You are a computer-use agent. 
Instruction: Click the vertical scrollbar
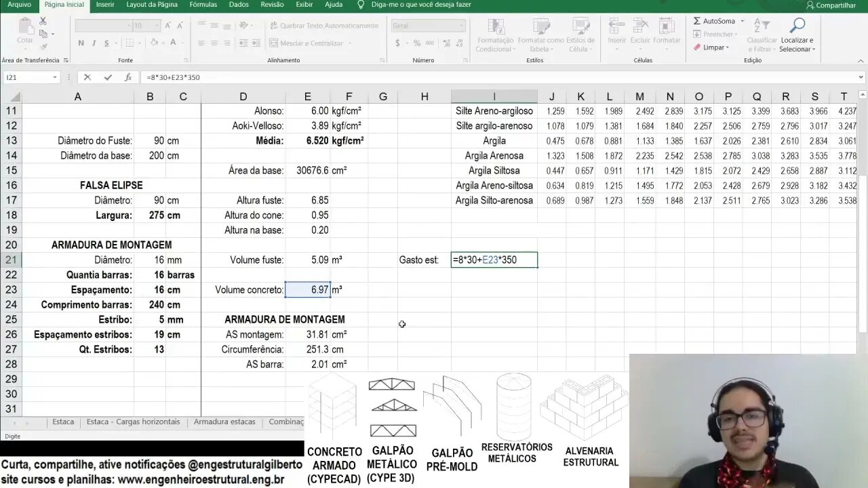(x=863, y=254)
